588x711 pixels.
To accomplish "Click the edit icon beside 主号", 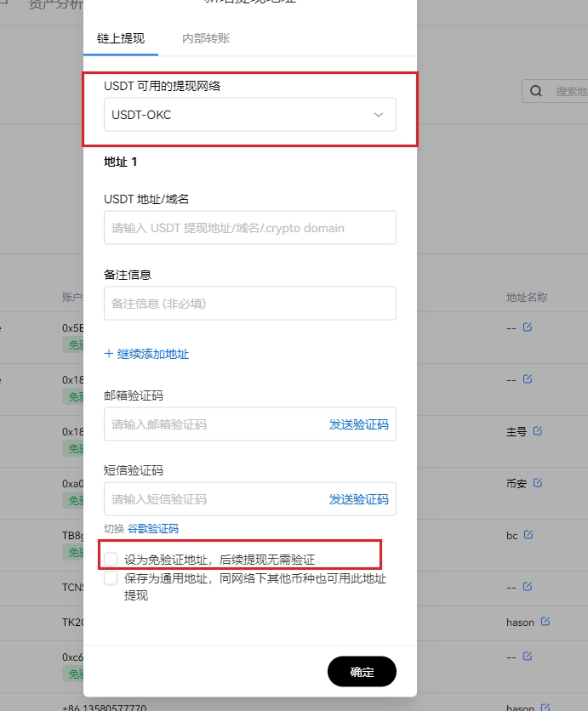I will 538,431.
